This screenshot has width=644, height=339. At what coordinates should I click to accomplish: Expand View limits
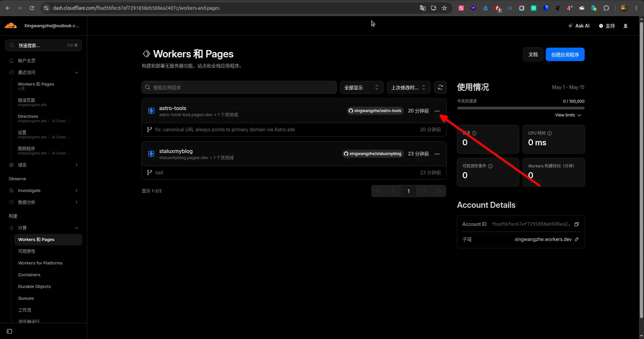[x=568, y=115]
